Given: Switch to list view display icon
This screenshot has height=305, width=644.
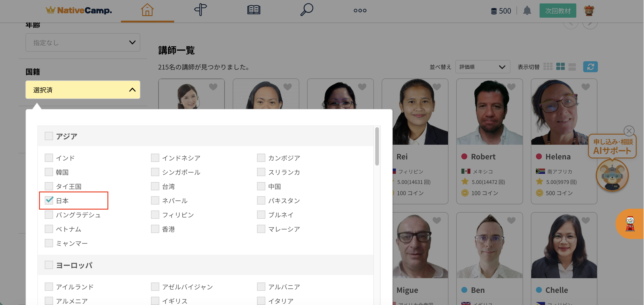Looking at the screenshot, I should pos(572,67).
